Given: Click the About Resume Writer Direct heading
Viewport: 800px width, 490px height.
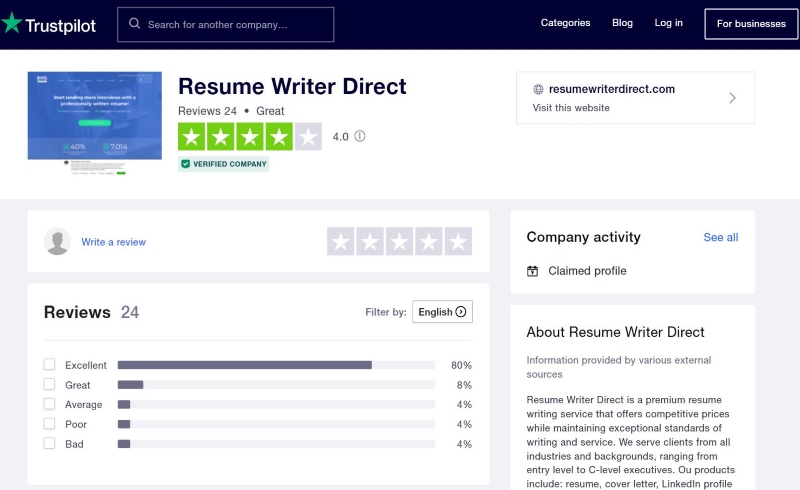Looking at the screenshot, I should tap(615, 332).
